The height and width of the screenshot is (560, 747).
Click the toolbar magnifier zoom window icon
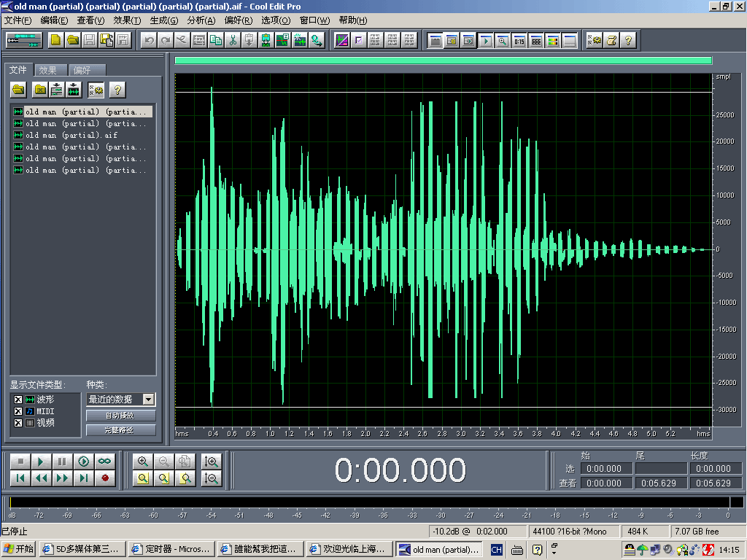502,41
